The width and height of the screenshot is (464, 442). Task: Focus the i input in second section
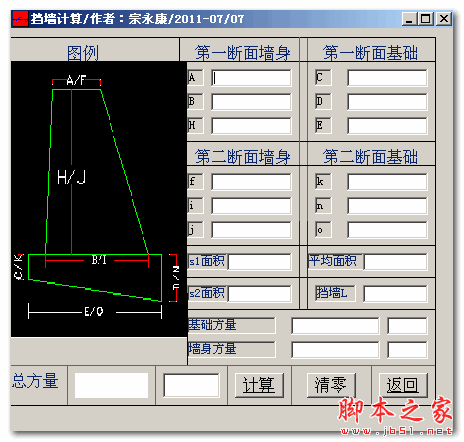click(251, 206)
